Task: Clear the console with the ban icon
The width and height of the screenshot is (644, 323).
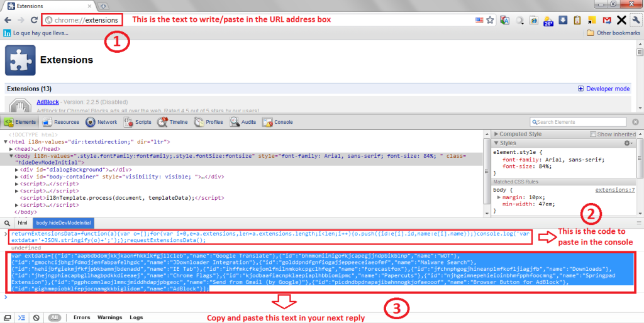Action: point(36,318)
